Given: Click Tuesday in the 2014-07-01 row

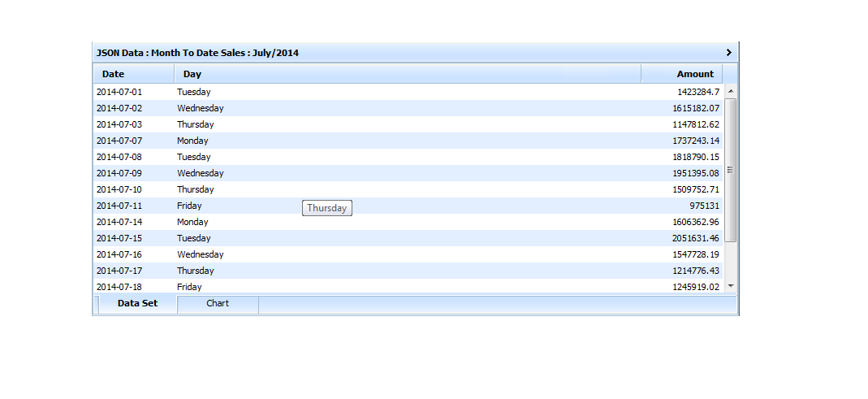Looking at the screenshot, I should (194, 92).
